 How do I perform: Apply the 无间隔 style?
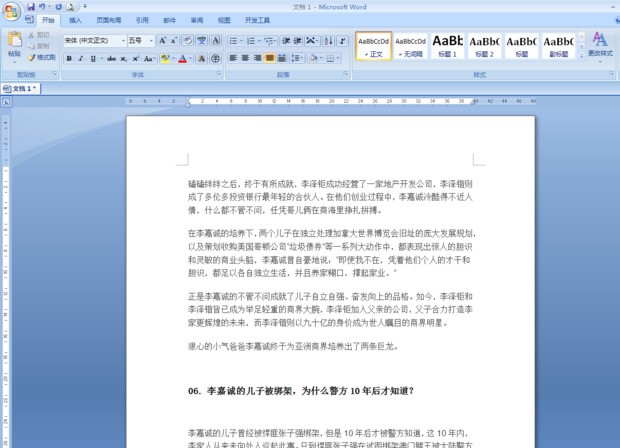410,45
